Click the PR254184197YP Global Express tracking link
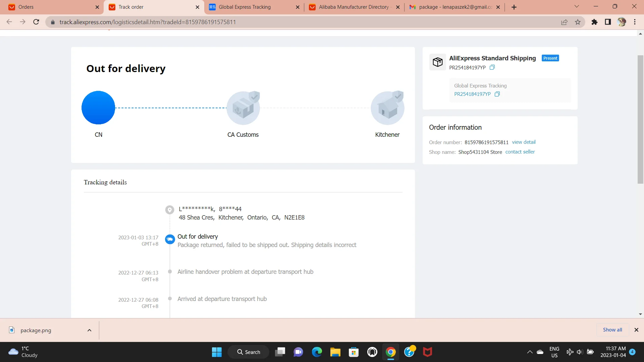 [472, 94]
